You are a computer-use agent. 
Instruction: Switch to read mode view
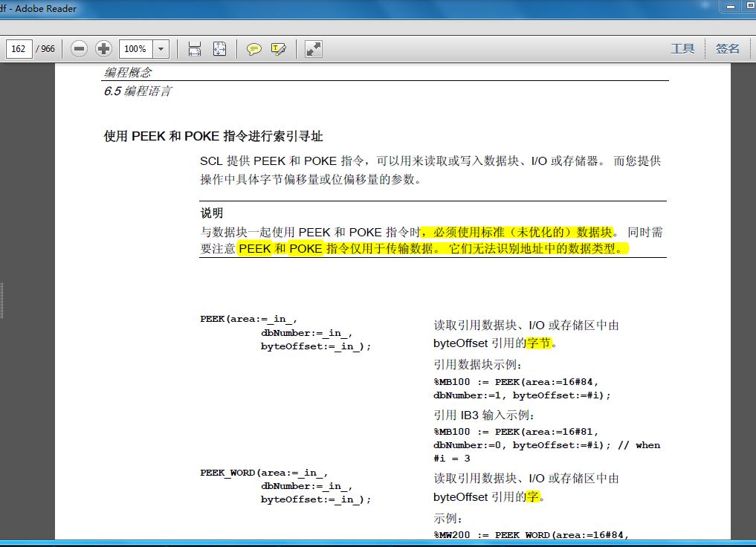pos(314,49)
